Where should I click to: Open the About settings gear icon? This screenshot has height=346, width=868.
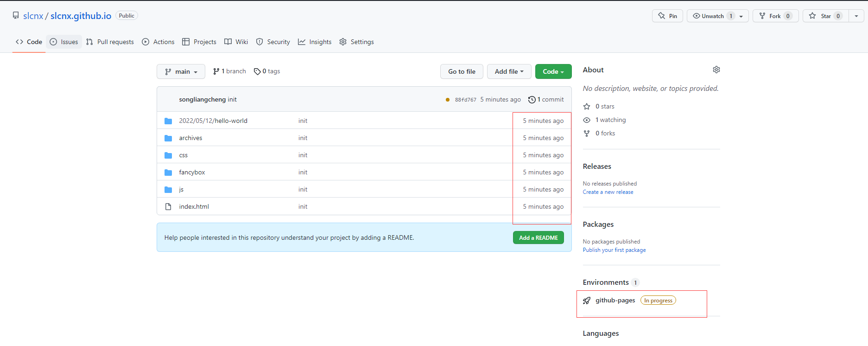coord(716,70)
